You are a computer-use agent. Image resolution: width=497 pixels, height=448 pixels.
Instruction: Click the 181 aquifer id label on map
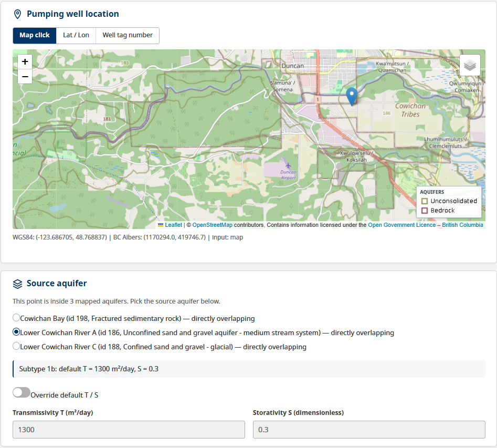pos(107,119)
